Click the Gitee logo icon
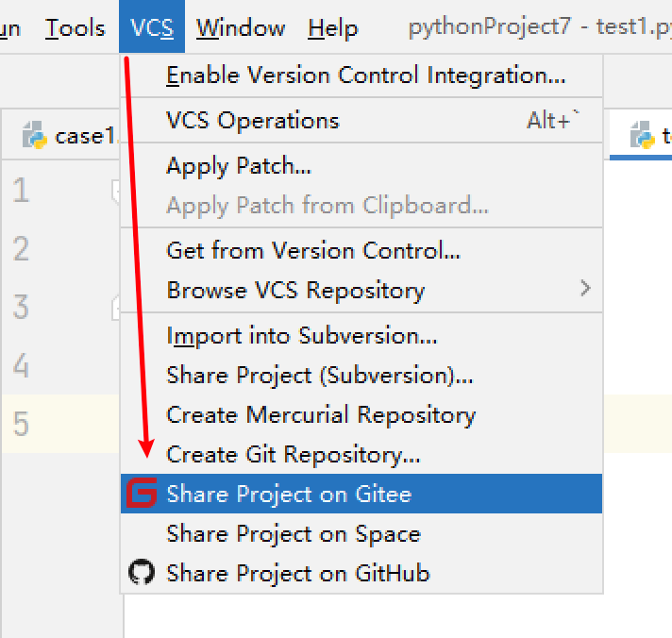This screenshot has height=638, width=672. (142, 494)
